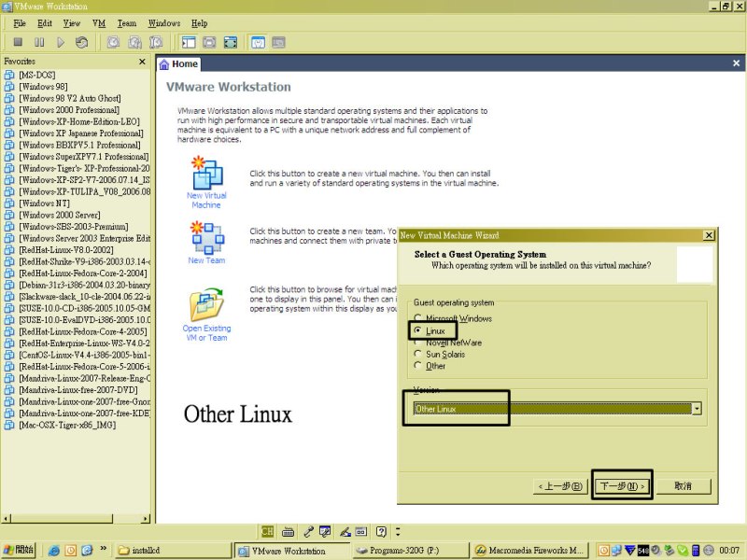Select the Sun Solaris radio button
Screen dimensions: 747x560
point(417,354)
